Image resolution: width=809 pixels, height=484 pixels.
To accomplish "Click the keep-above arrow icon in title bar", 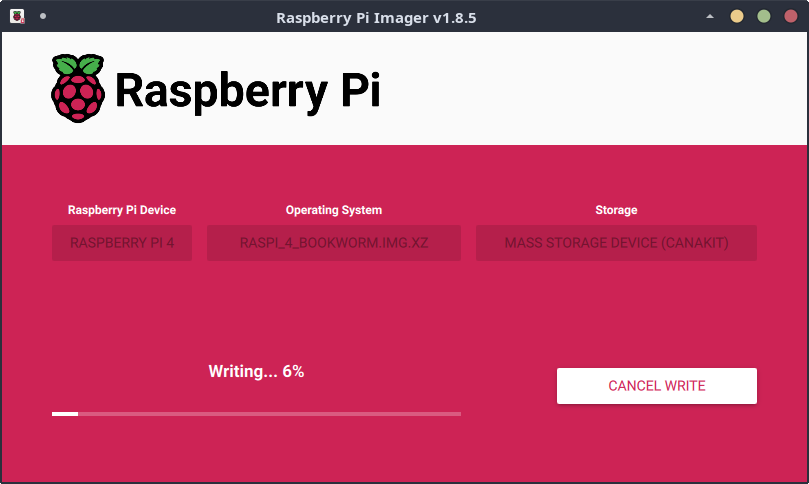I will coord(710,17).
